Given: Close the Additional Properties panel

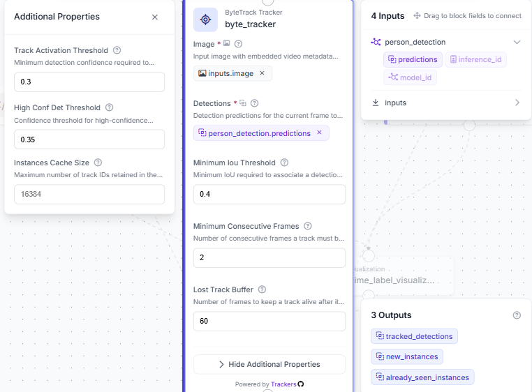Looking at the screenshot, I should (155, 17).
